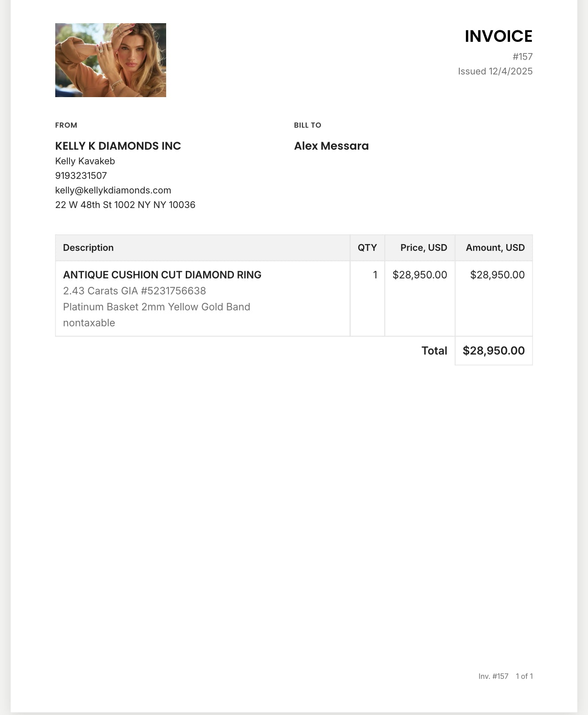
Task: Click the logo photo at top left
Action: click(110, 60)
